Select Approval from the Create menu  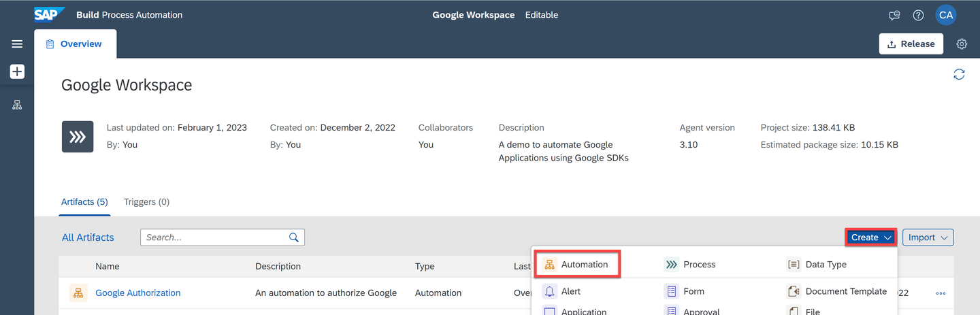[692, 311]
